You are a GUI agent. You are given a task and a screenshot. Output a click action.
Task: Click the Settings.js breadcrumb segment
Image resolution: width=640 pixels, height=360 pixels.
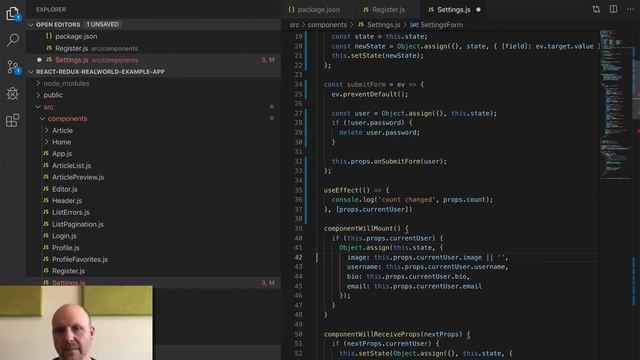[383, 25]
